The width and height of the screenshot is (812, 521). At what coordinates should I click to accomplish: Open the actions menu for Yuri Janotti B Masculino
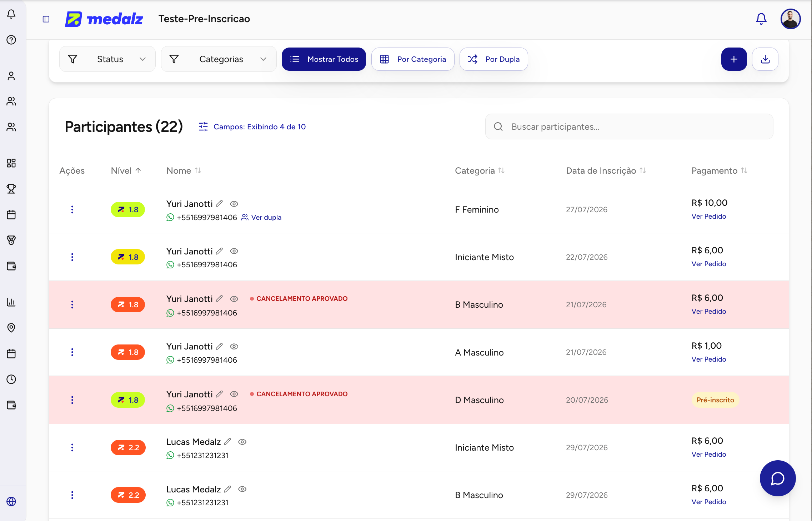click(72, 305)
